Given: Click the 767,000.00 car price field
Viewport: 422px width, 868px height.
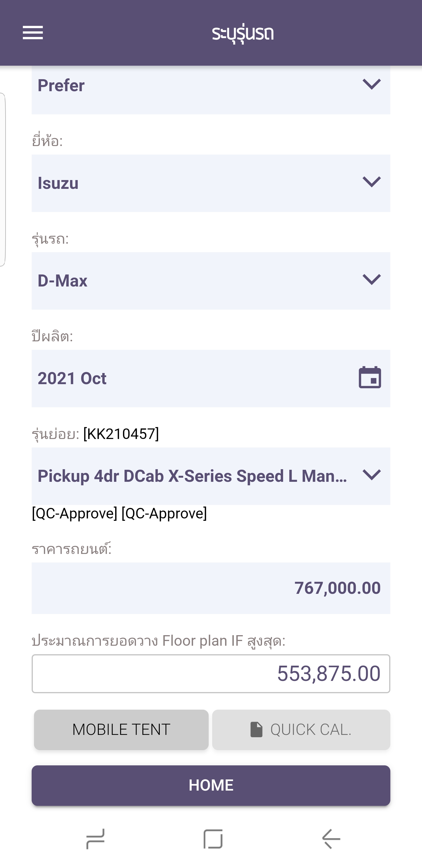Looking at the screenshot, I should [x=211, y=588].
